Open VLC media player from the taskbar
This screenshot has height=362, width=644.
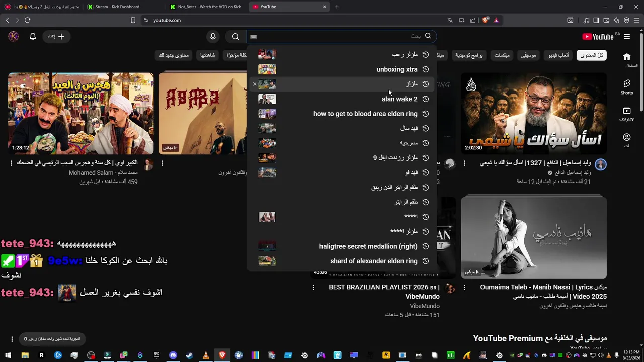(x=206, y=355)
